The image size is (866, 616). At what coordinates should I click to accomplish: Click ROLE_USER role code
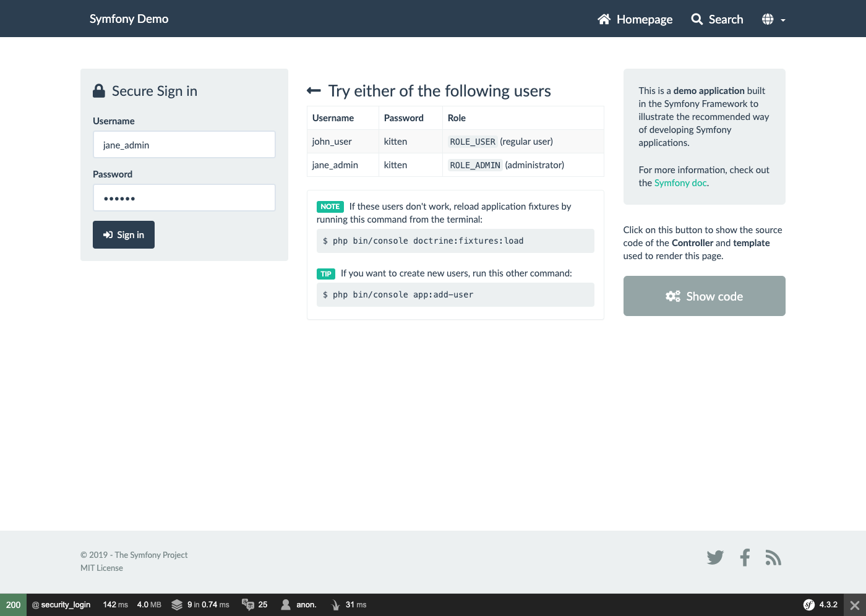tap(473, 142)
